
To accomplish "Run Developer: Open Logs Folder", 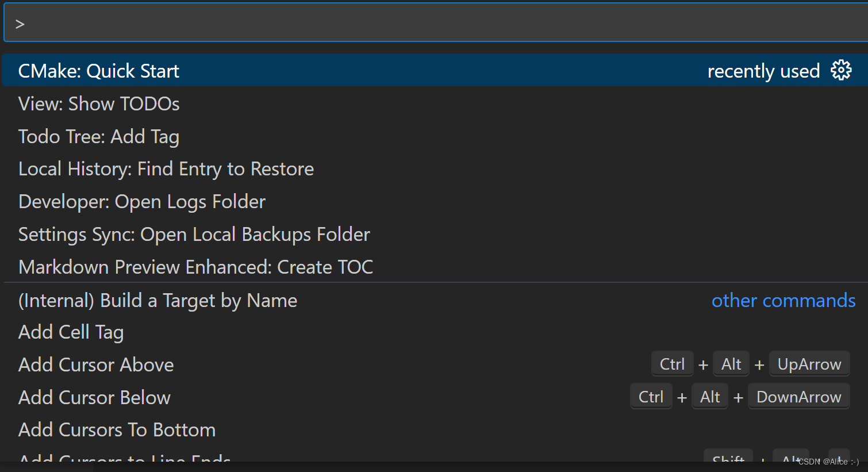I will [x=142, y=201].
